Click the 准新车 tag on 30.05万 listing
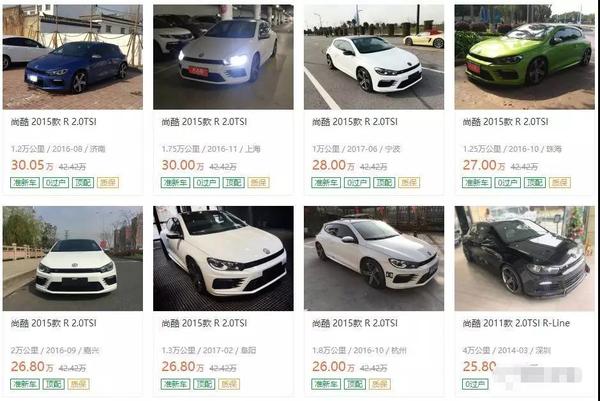Image resolution: width=600 pixels, height=401 pixels. 25,183
